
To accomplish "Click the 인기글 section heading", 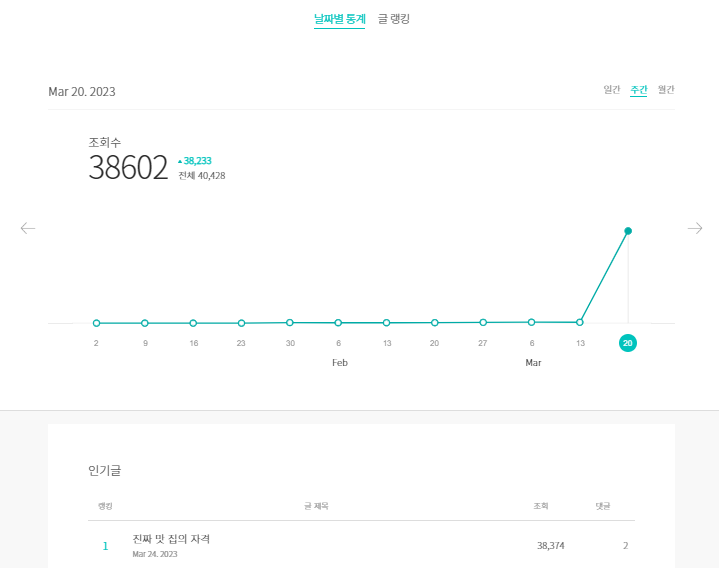I will [x=105, y=470].
